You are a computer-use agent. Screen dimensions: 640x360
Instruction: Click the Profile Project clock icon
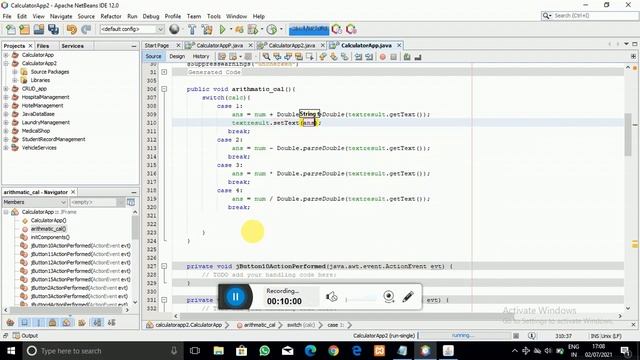272,29
